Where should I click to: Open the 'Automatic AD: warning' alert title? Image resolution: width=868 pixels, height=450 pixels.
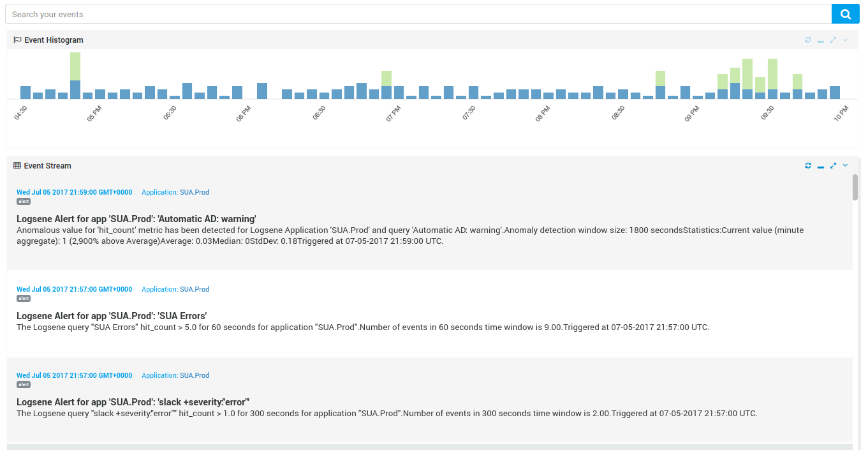(x=136, y=218)
